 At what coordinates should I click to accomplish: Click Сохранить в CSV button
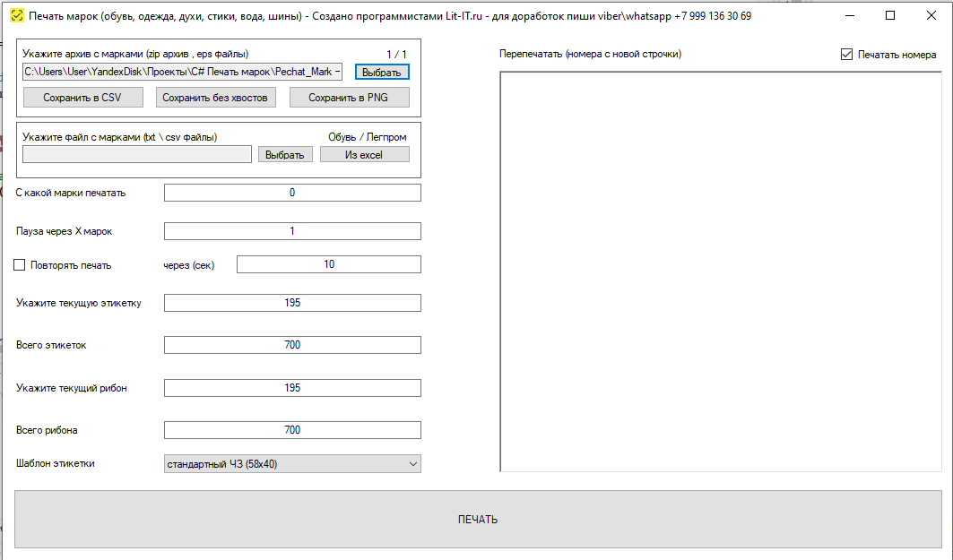click(82, 98)
